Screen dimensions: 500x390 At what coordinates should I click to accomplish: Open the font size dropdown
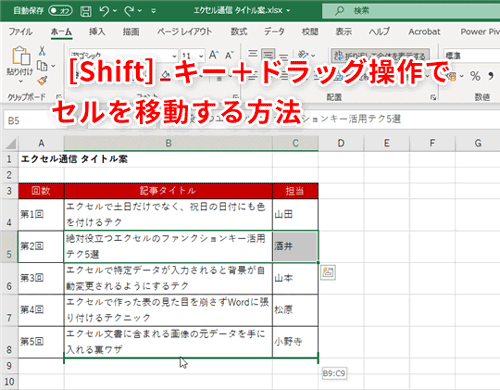coord(201,56)
